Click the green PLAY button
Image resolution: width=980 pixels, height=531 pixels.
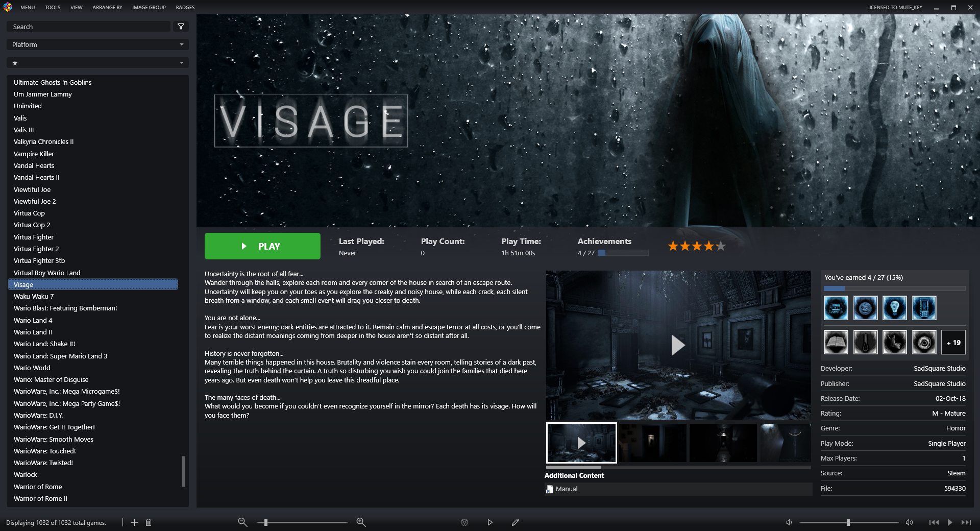pyautogui.click(x=262, y=246)
